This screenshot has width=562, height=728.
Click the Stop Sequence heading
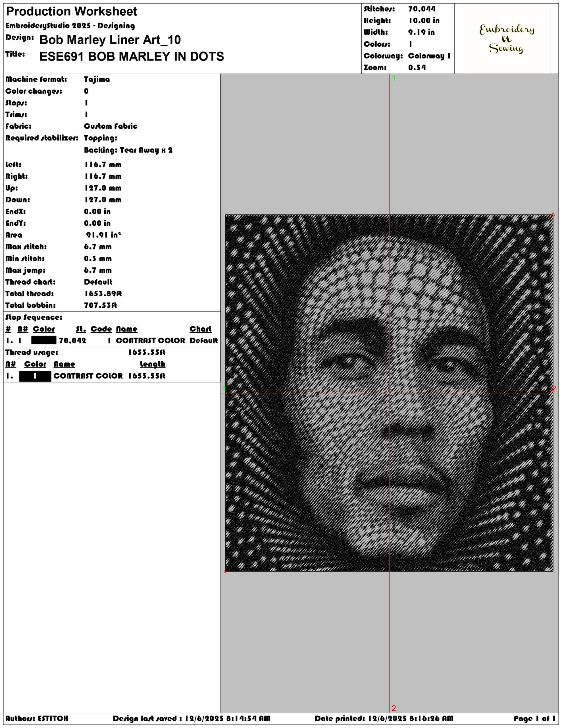[34, 317]
